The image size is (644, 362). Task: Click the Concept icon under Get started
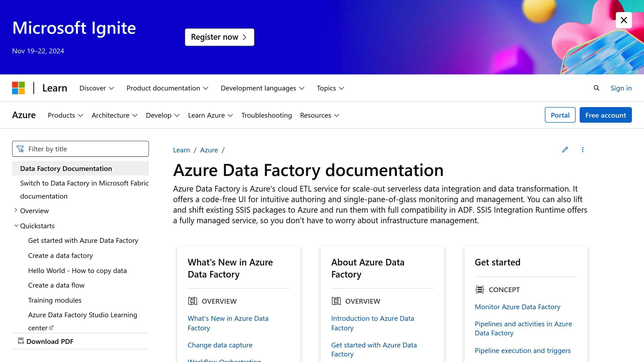click(x=480, y=289)
